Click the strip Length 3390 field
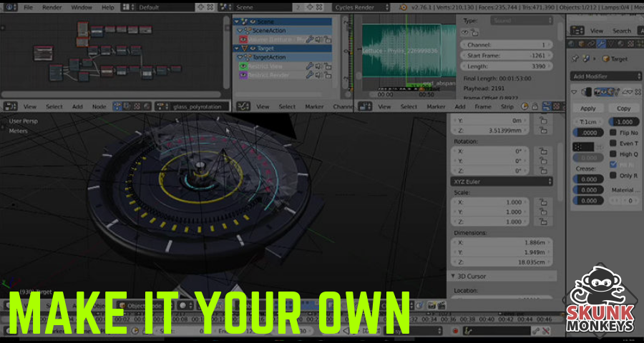 507,66
